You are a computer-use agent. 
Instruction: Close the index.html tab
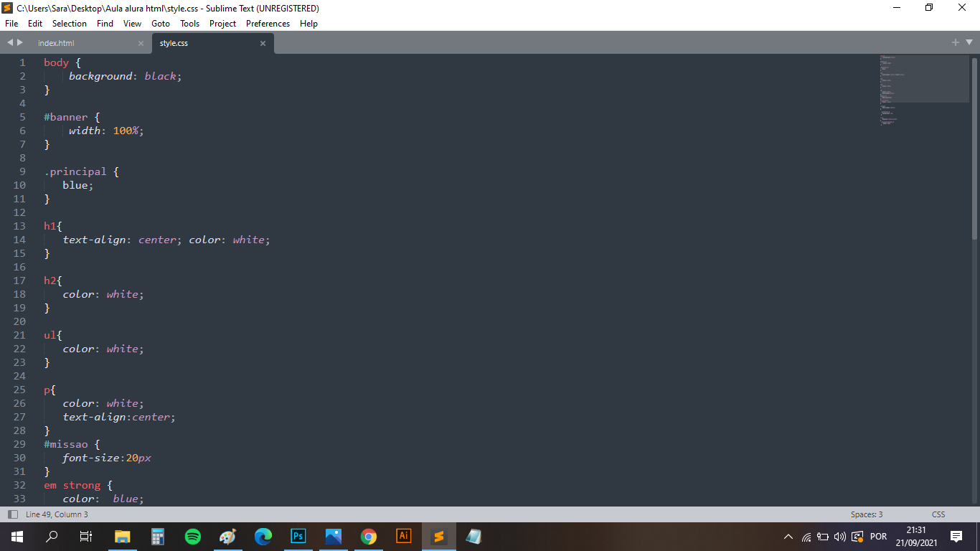click(x=141, y=43)
